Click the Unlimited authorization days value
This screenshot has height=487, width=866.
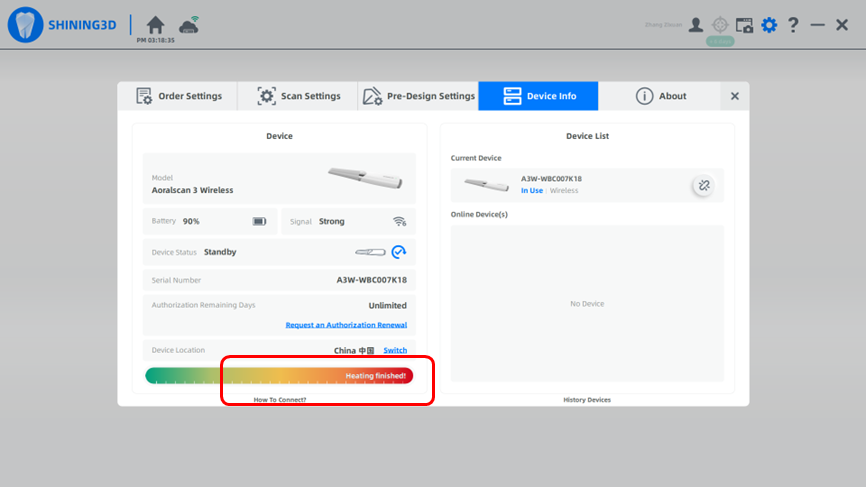(388, 305)
